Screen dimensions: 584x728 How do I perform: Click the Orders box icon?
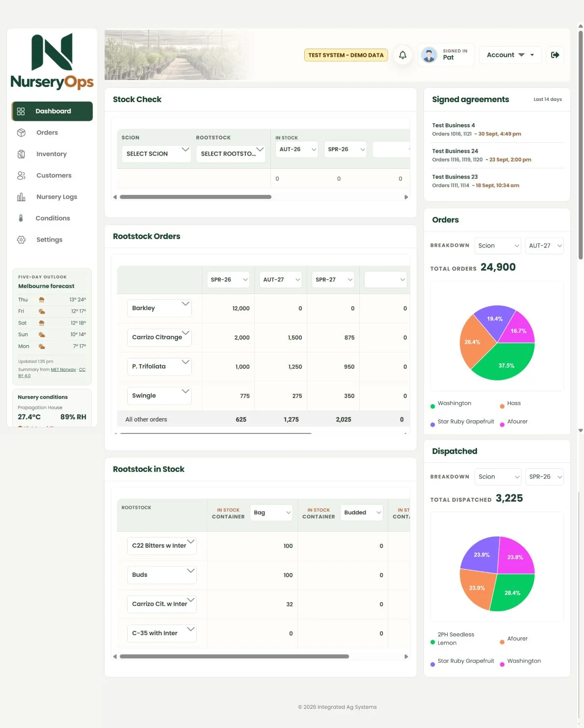pyautogui.click(x=21, y=133)
